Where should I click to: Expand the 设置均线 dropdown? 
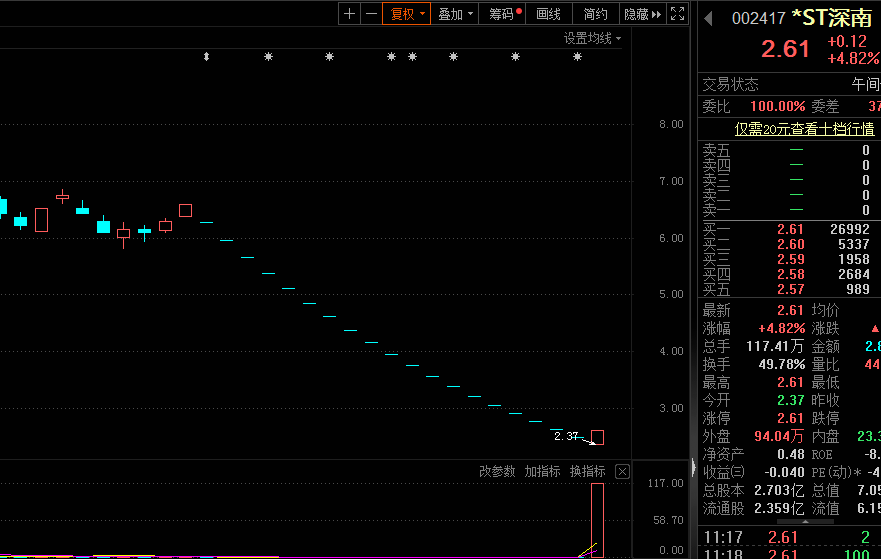pyautogui.click(x=591, y=38)
